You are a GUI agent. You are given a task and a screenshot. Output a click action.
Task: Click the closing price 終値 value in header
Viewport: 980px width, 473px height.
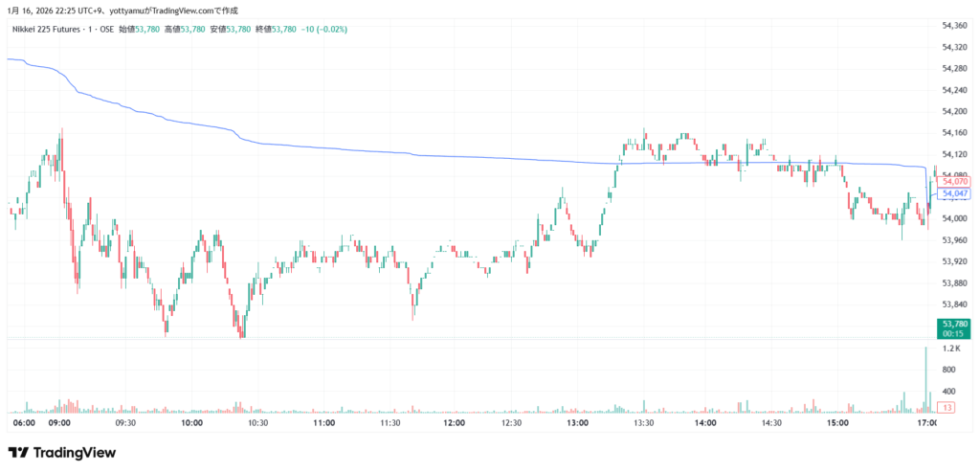point(284,30)
